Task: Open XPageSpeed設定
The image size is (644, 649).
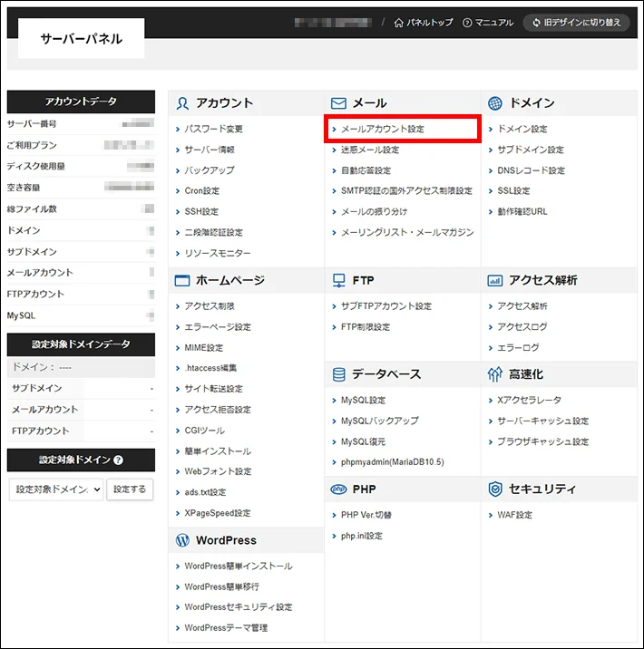Action: point(218,513)
